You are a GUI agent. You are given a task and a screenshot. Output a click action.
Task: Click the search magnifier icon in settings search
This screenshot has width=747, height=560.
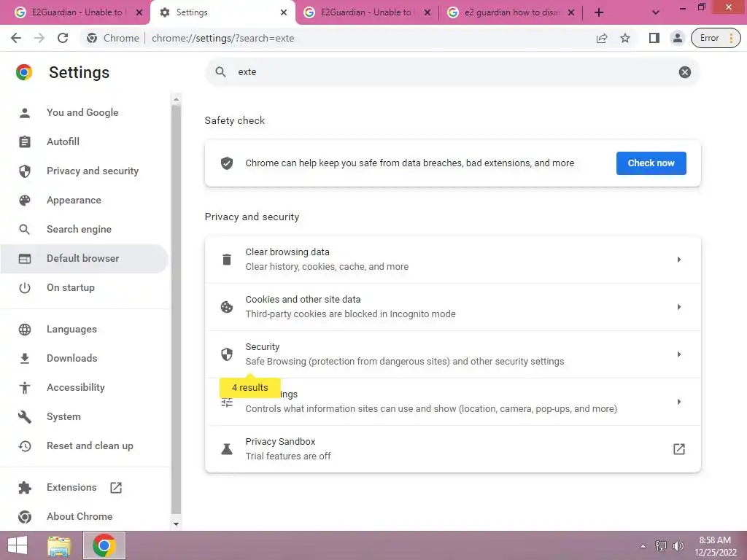tap(220, 72)
